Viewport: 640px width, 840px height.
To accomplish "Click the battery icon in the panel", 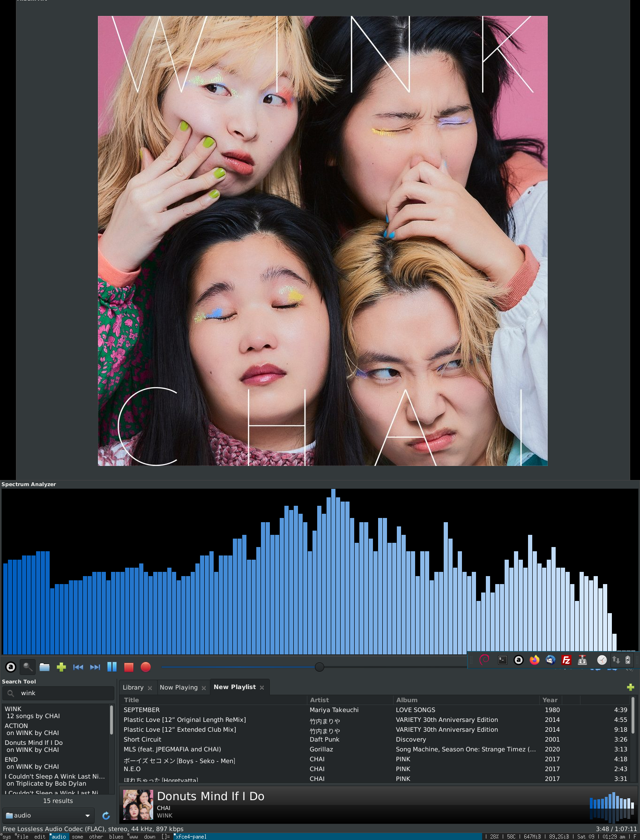I will pyautogui.click(x=628, y=660).
